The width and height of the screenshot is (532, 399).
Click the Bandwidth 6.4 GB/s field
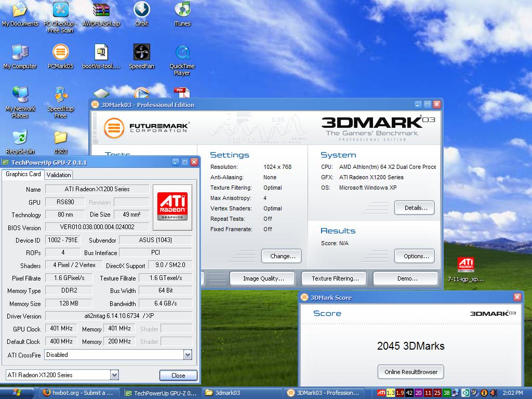tap(166, 303)
